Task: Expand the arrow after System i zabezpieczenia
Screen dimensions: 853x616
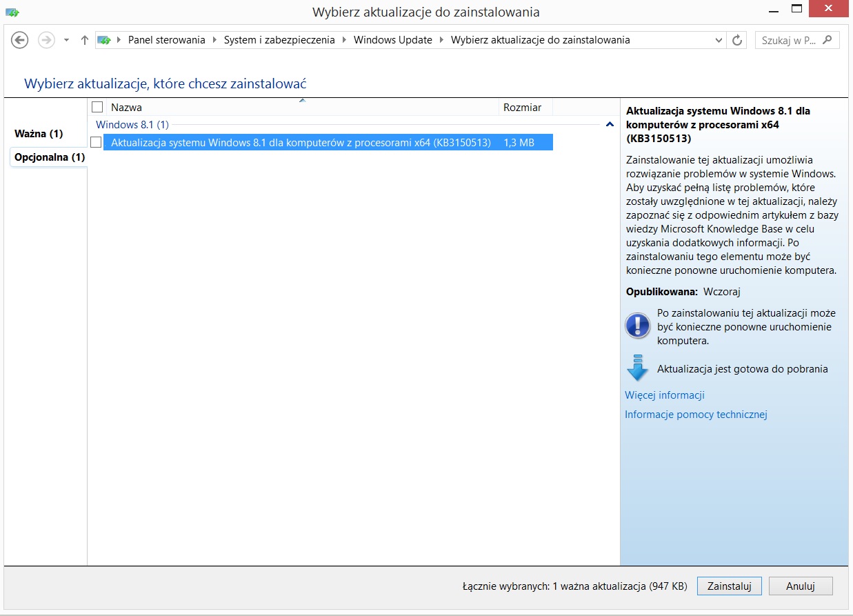Action: point(344,40)
